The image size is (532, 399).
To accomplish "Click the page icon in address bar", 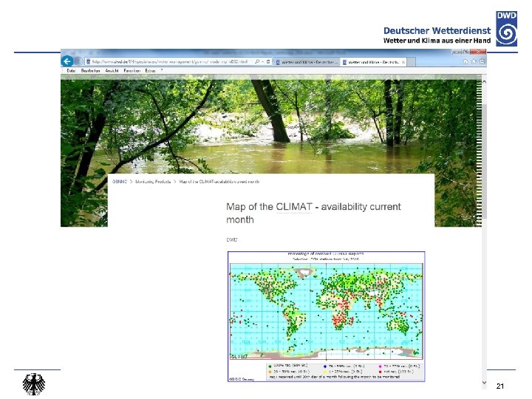I will click(88, 62).
